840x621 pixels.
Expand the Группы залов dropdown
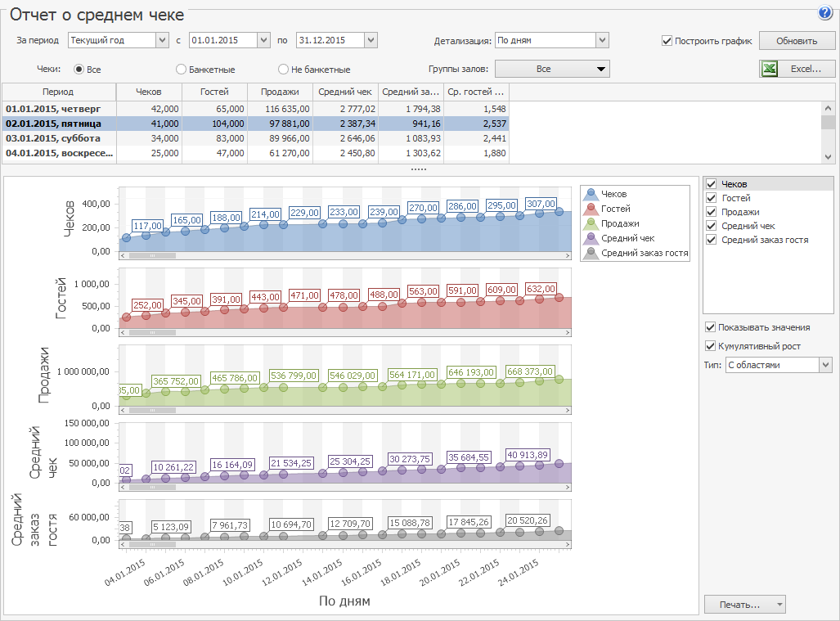click(553, 70)
